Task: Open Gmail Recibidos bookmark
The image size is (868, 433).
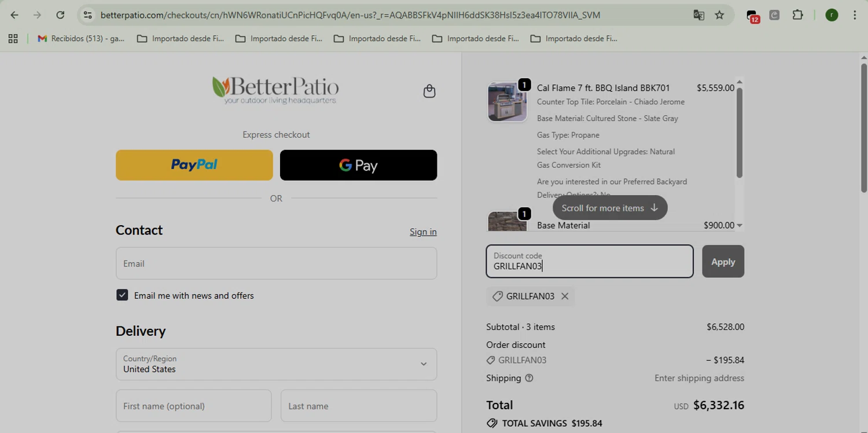Action: [x=81, y=39]
